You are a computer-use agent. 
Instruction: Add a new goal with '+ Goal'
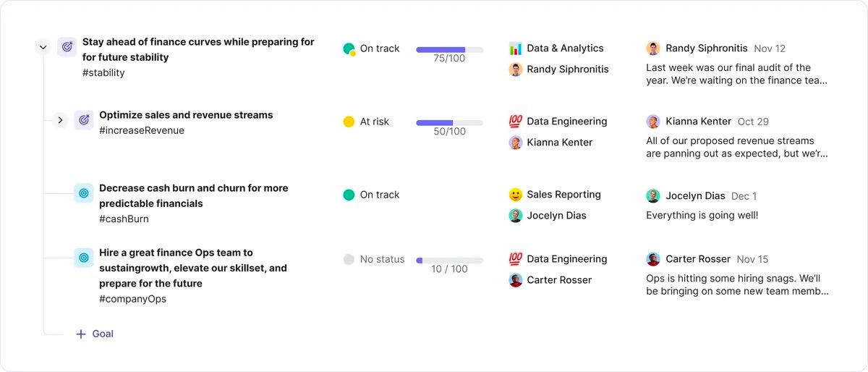(x=95, y=334)
